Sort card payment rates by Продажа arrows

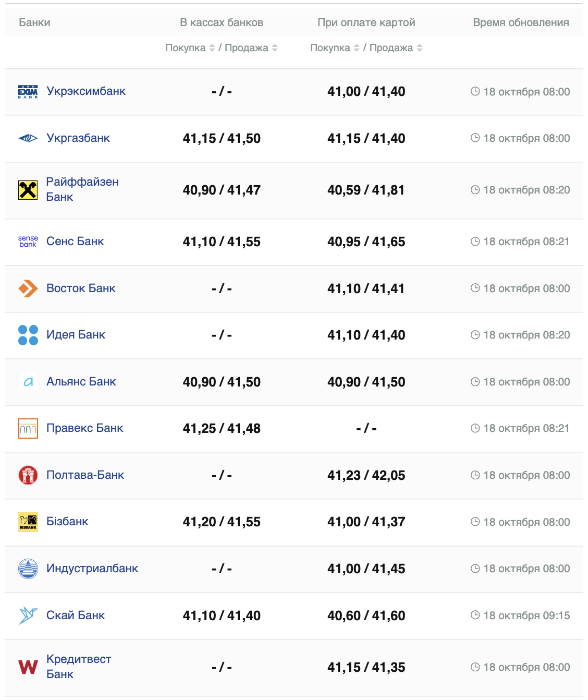tap(420, 48)
